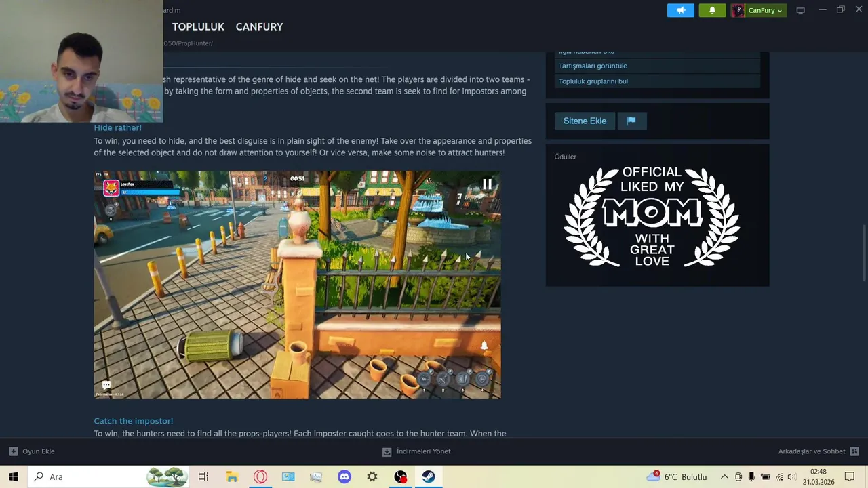Pause the PropHunter gameplay video
This screenshot has height=488, width=868.
point(487,184)
